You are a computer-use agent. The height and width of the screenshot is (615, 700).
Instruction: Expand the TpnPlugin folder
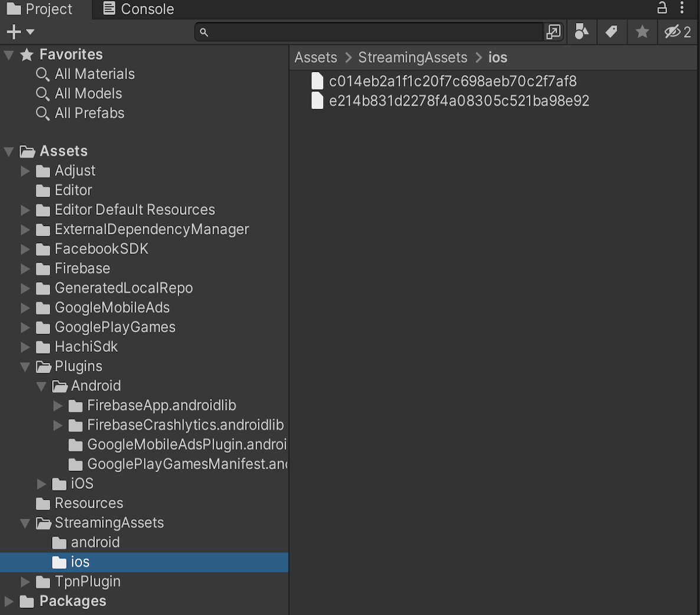point(25,582)
